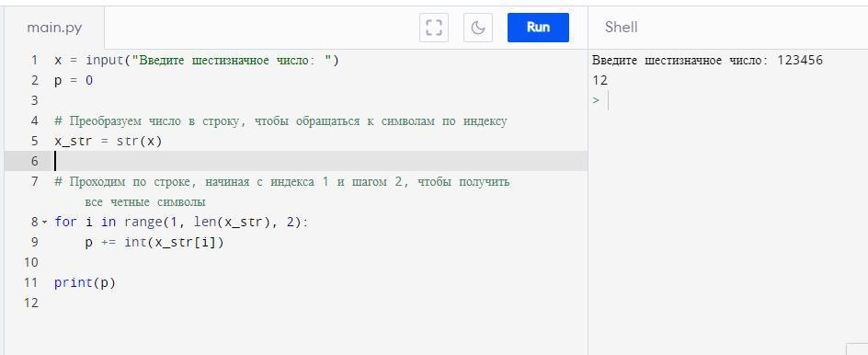868x355 pixels.
Task: Run the Python program
Action: (x=538, y=28)
